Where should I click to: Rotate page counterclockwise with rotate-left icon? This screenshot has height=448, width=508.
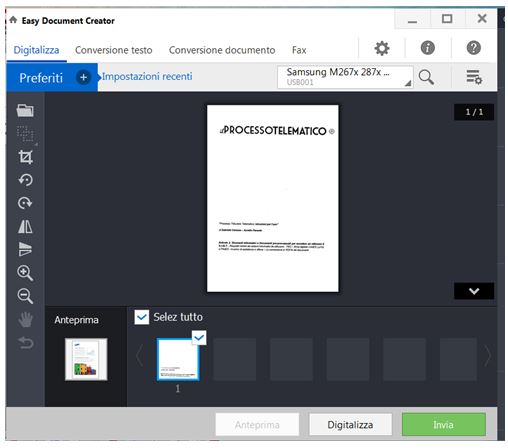tap(25, 180)
